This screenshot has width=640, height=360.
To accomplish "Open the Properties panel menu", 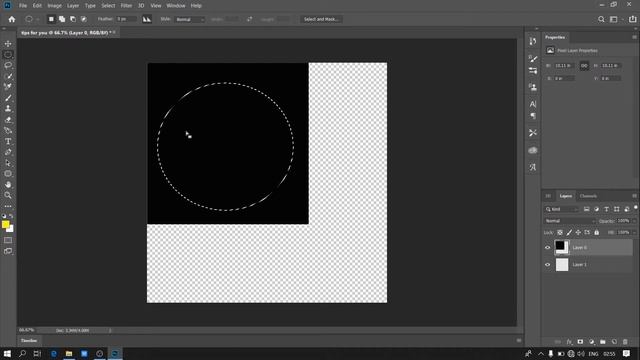I will click(x=634, y=37).
